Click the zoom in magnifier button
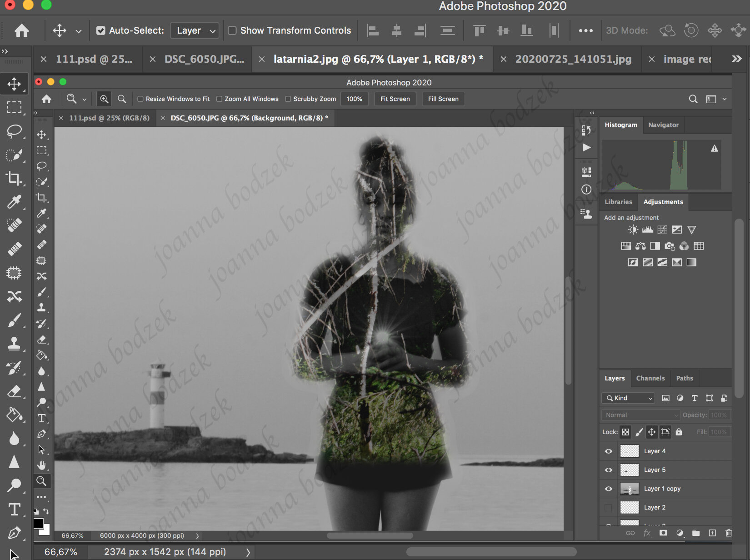750x560 pixels. coord(104,99)
